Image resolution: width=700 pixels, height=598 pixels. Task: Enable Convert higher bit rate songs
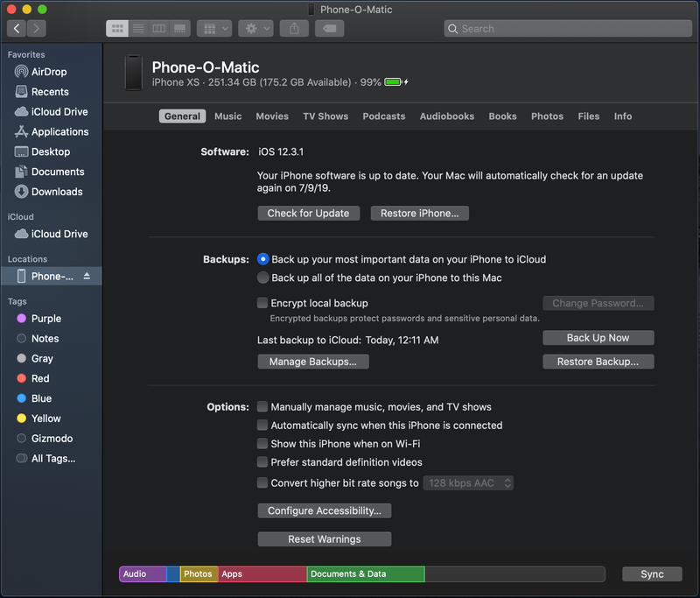(x=262, y=482)
